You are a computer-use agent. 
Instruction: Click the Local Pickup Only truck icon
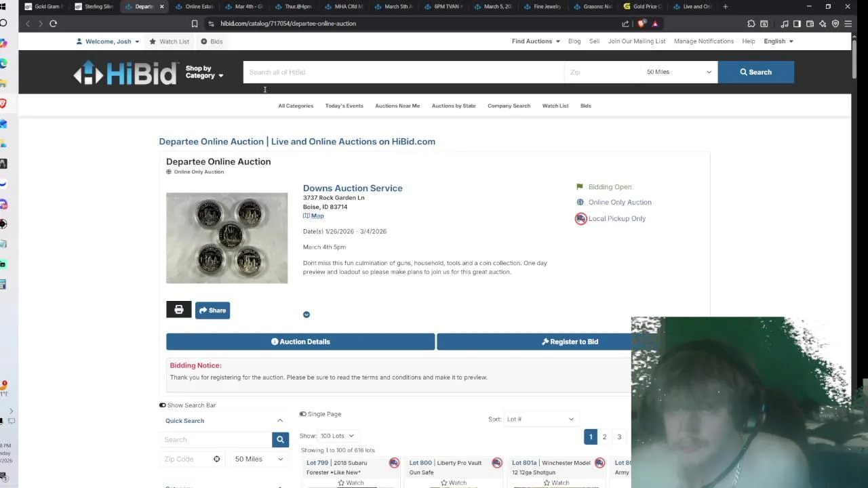click(x=580, y=218)
